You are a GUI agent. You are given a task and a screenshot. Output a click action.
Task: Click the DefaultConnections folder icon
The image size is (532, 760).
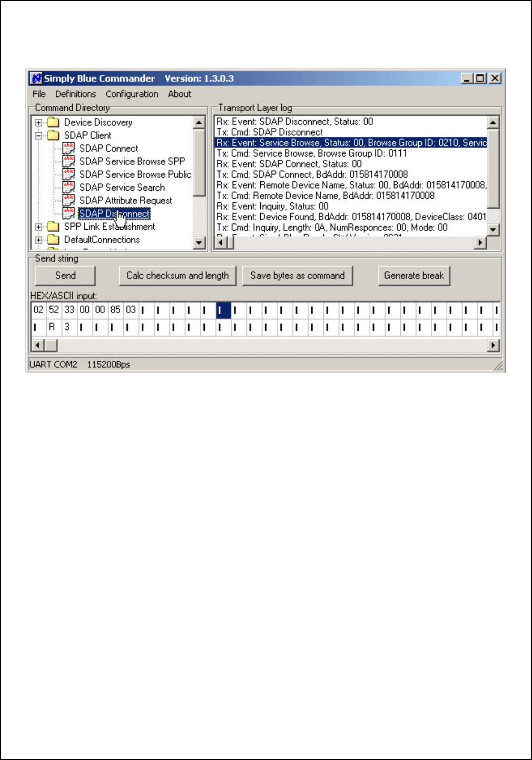pos(53,240)
